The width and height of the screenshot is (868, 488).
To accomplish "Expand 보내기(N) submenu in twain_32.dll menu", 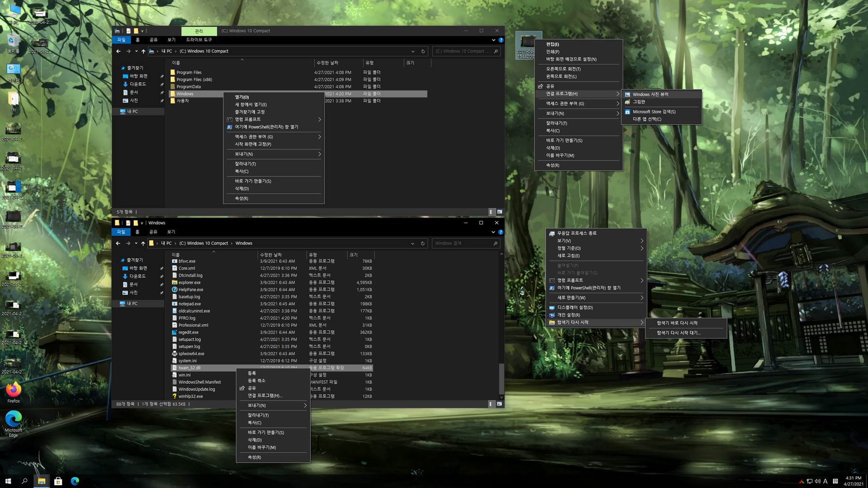I will coord(273,405).
